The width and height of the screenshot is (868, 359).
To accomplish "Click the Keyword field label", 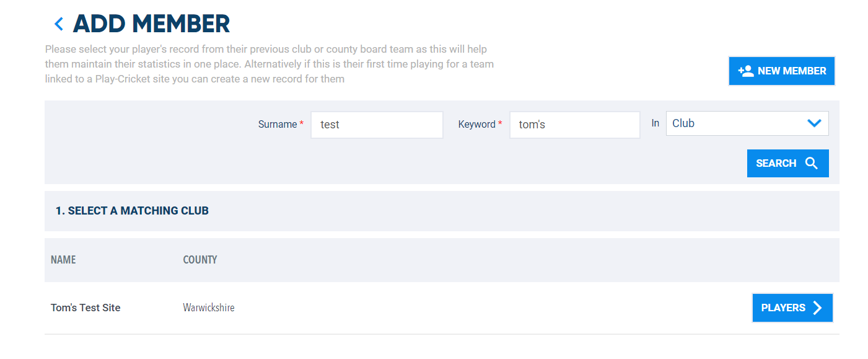I will tap(477, 124).
